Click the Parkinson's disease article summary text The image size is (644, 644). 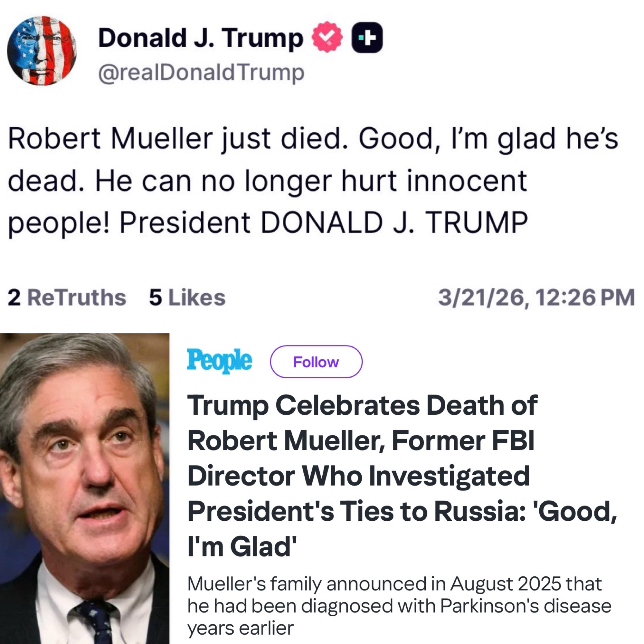point(399,606)
